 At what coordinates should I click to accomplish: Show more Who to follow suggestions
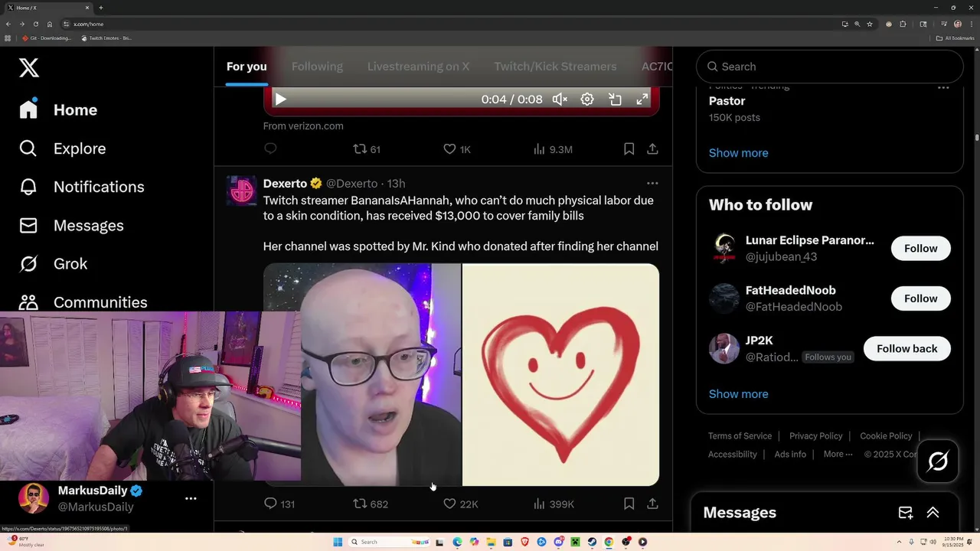(738, 393)
